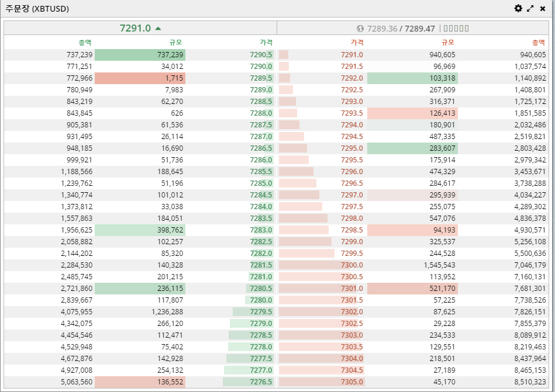The image size is (555, 392).
Task: Click ask size 1,545,543 at 7300.0
Action: click(439, 265)
